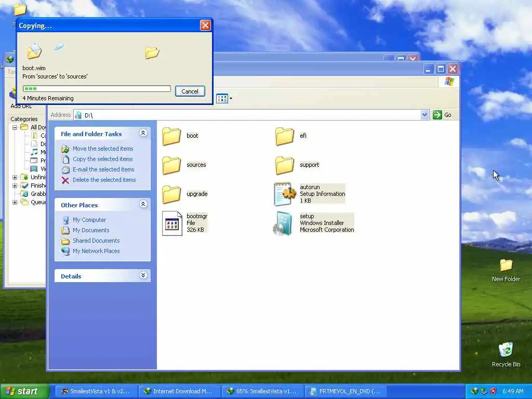Click the 6:49 AM system clock

513,391
